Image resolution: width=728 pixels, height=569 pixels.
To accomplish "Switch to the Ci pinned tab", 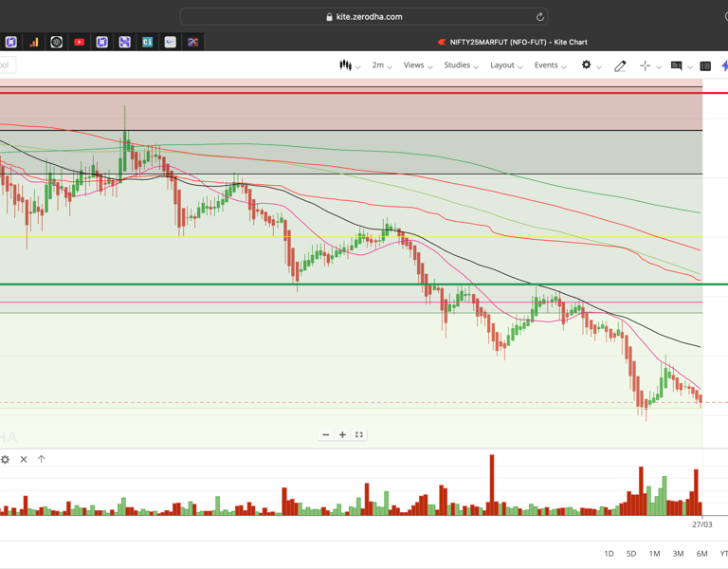I will coord(147,43).
